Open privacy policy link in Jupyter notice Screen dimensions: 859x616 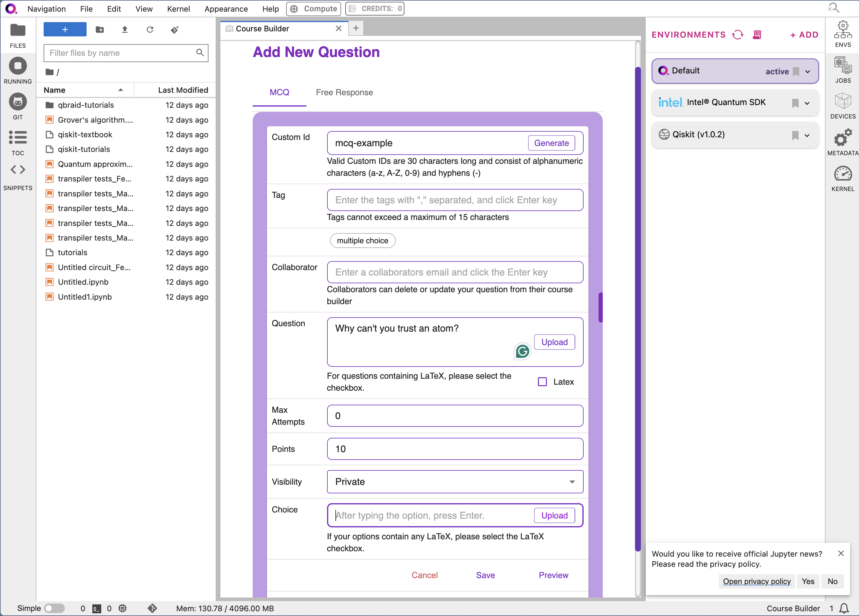pyautogui.click(x=756, y=581)
